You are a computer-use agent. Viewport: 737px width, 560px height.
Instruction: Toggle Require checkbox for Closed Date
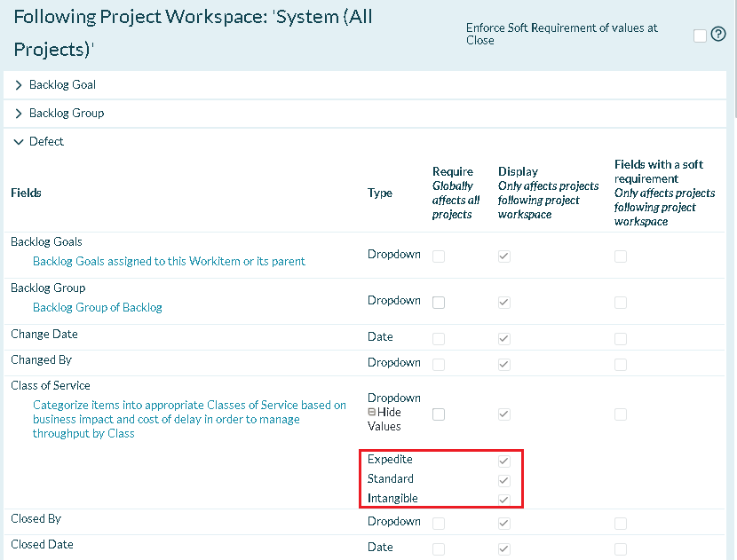439,548
